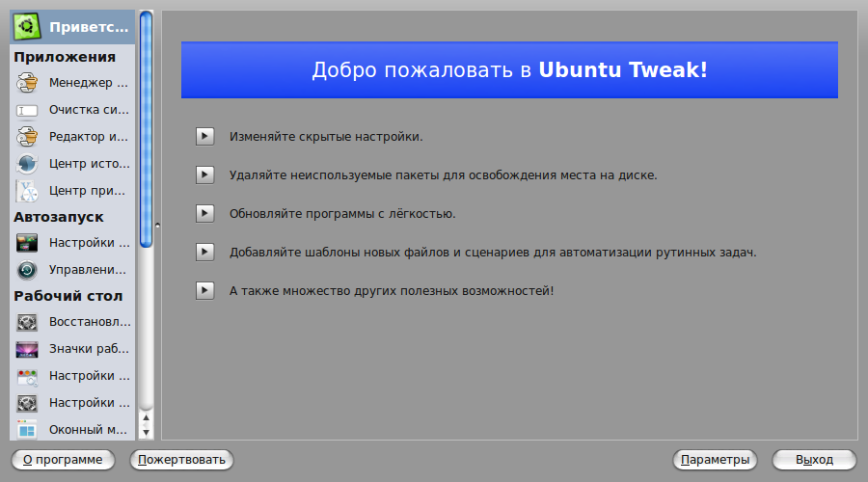868x482 pixels.
Task: Expand the arrow beside "Добавляйте шаблоны новых файлов"
Action: [204, 252]
